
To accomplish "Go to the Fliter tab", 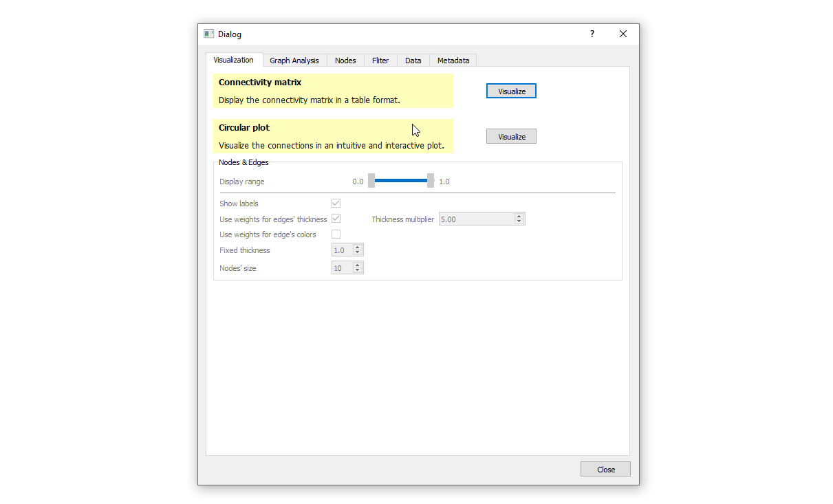I will pos(380,61).
